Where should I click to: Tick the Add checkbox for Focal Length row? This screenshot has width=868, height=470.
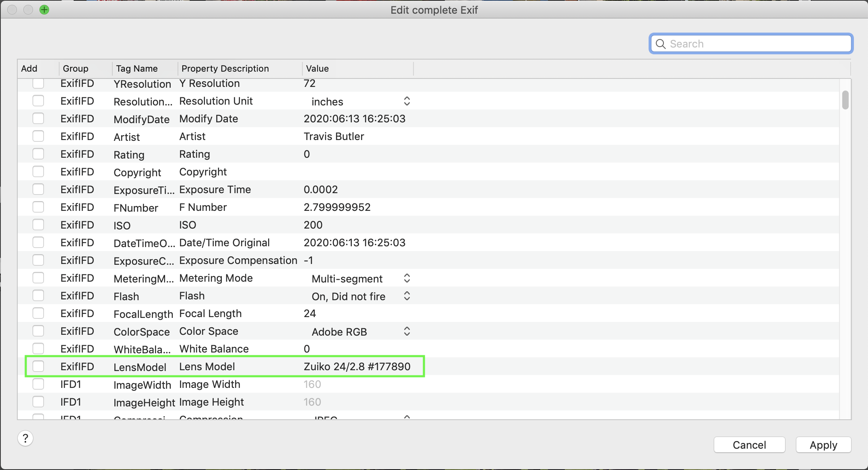point(38,313)
